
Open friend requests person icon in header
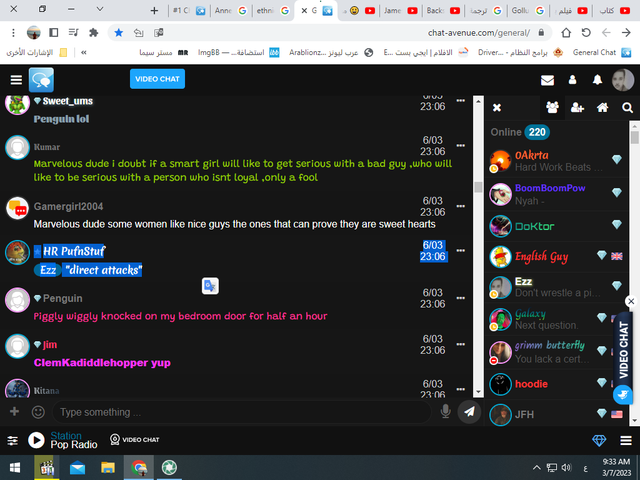coord(572,80)
